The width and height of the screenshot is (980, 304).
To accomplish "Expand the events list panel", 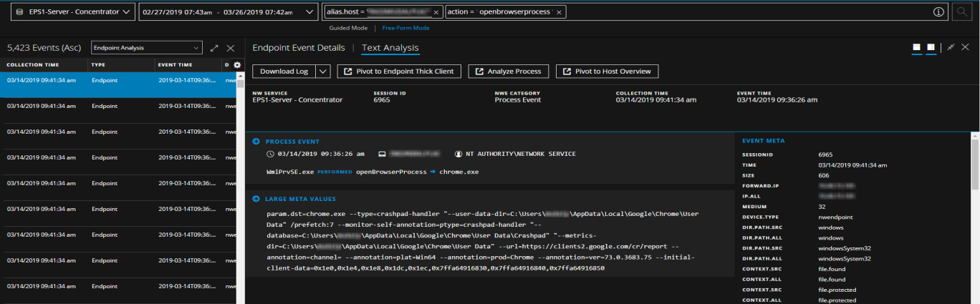I will tap(214, 48).
